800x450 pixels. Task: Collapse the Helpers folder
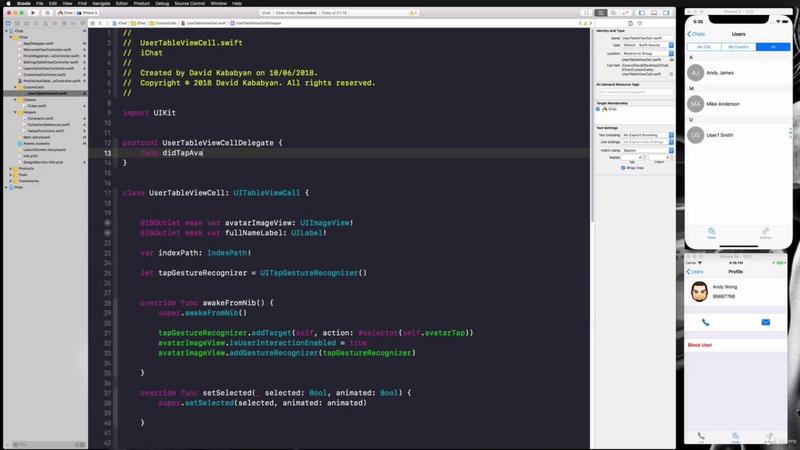point(15,112)
